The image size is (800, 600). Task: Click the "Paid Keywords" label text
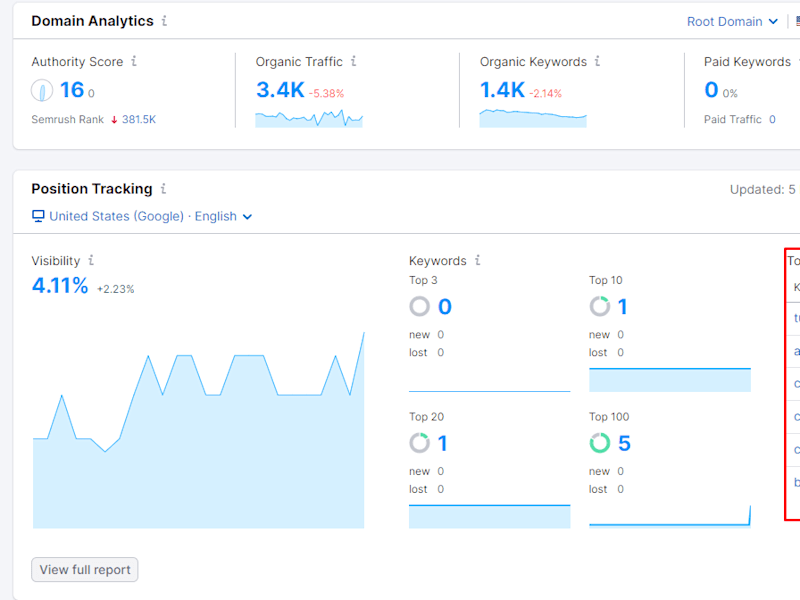tap(747, 62)
